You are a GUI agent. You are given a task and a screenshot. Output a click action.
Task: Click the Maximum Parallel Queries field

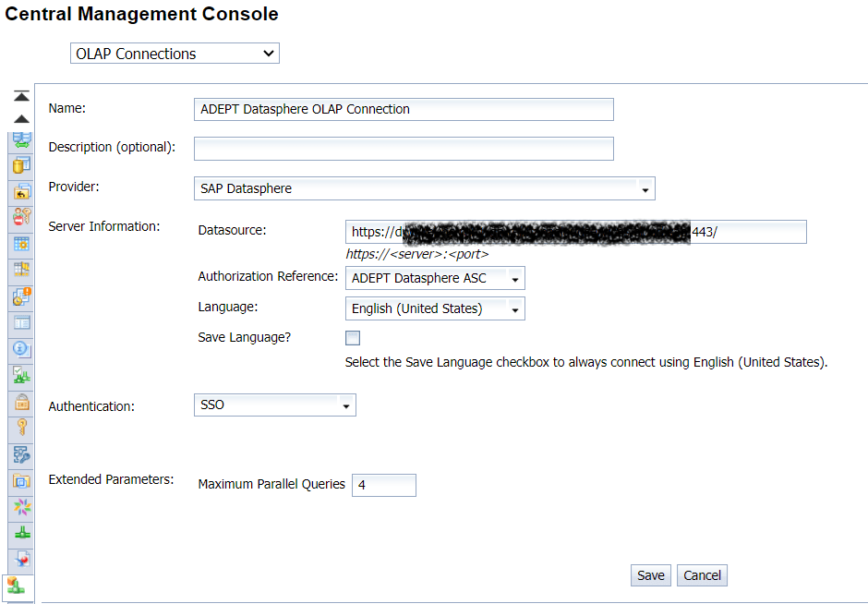pos(383,485)
